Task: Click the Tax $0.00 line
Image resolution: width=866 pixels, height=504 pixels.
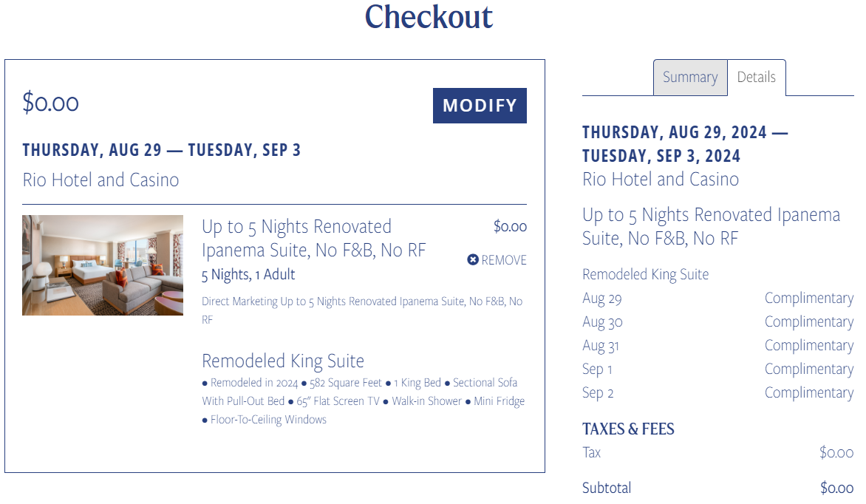Action: [718, 452]
